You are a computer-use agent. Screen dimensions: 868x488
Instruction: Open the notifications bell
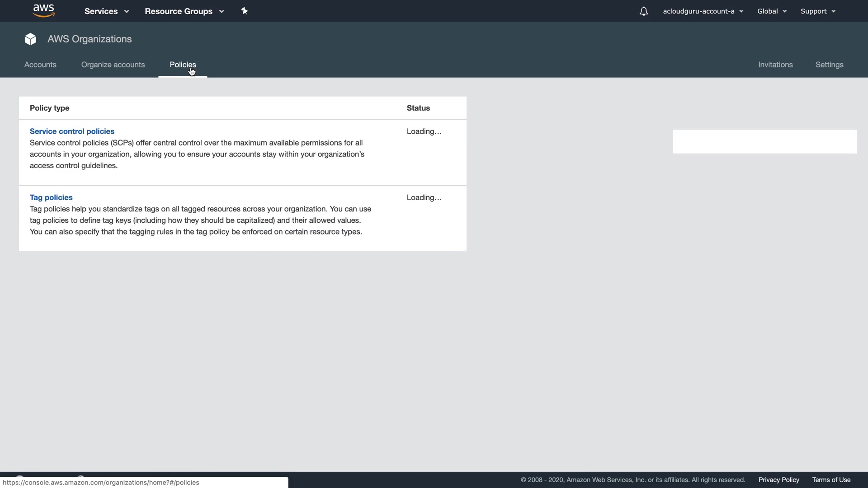tap(644, 11)
